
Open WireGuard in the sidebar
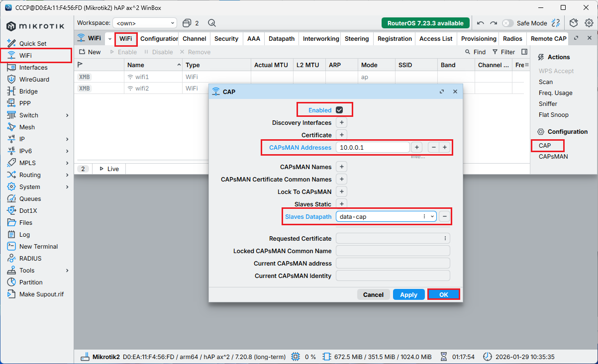click(34, 79)
